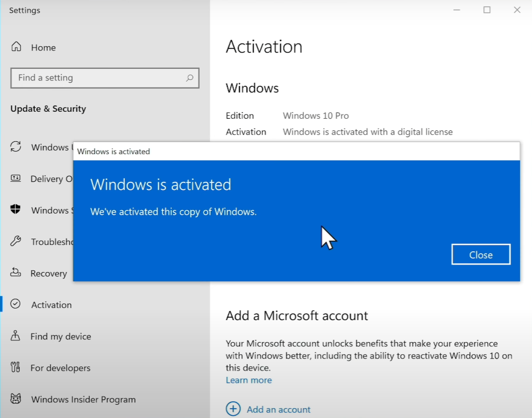Open the Troubleshoot settings page
This screenshot has height=418, width=532.
[49, 241]
